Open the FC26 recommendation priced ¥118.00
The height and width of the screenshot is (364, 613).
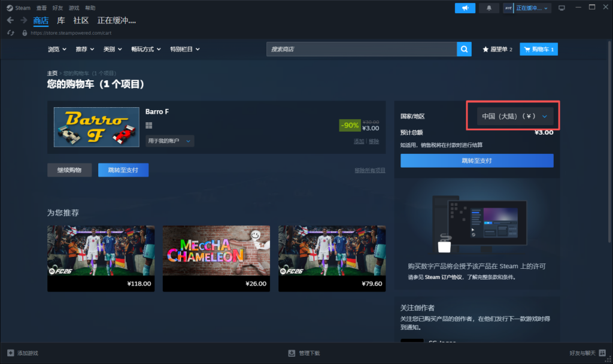(x=101, y=259)
